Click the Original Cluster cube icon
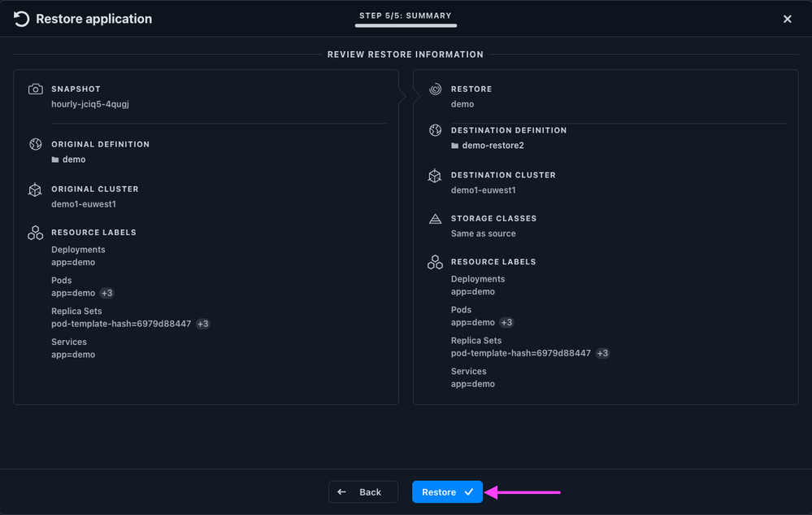The width and height of the screenshot is (812, 515). 35,190
